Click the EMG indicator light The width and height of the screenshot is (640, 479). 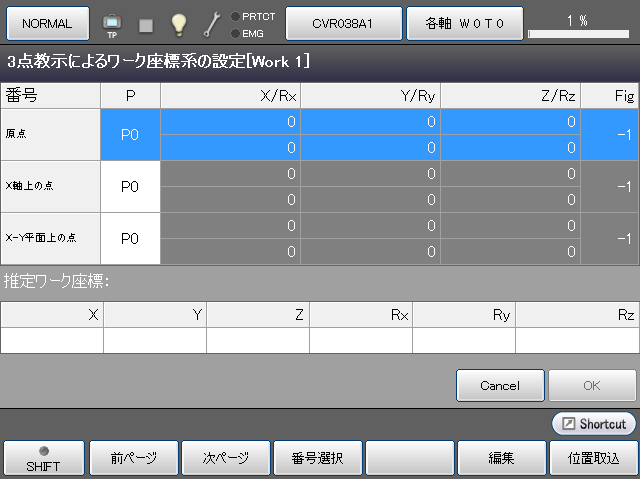tap(234, 33)
